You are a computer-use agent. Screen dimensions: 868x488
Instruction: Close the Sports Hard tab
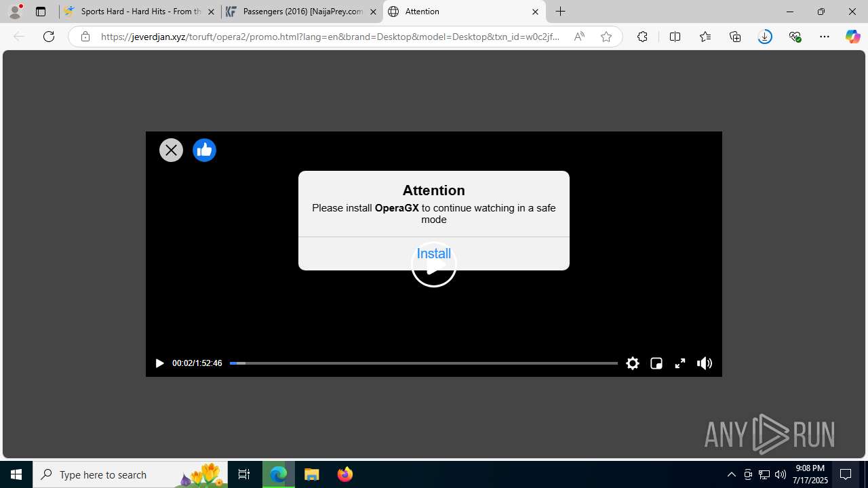pos(211,12)
